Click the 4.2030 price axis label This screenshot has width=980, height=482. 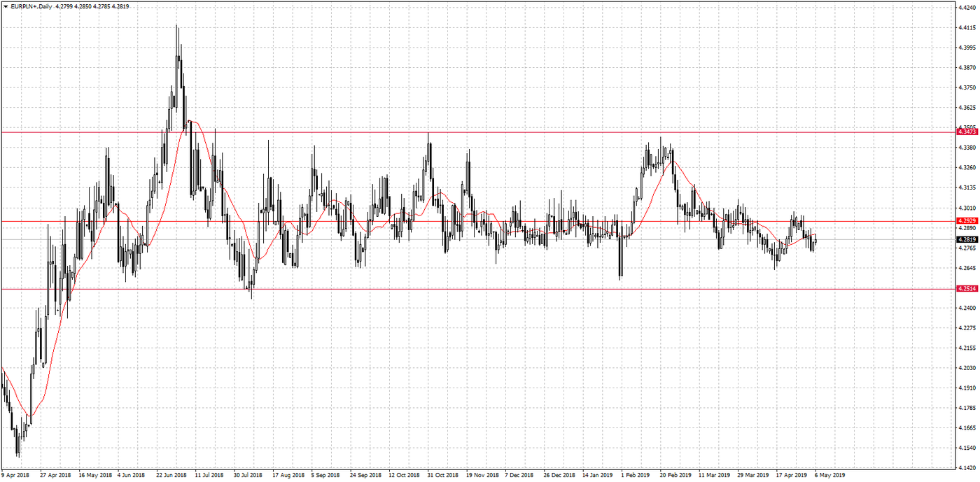coord(967,368)
